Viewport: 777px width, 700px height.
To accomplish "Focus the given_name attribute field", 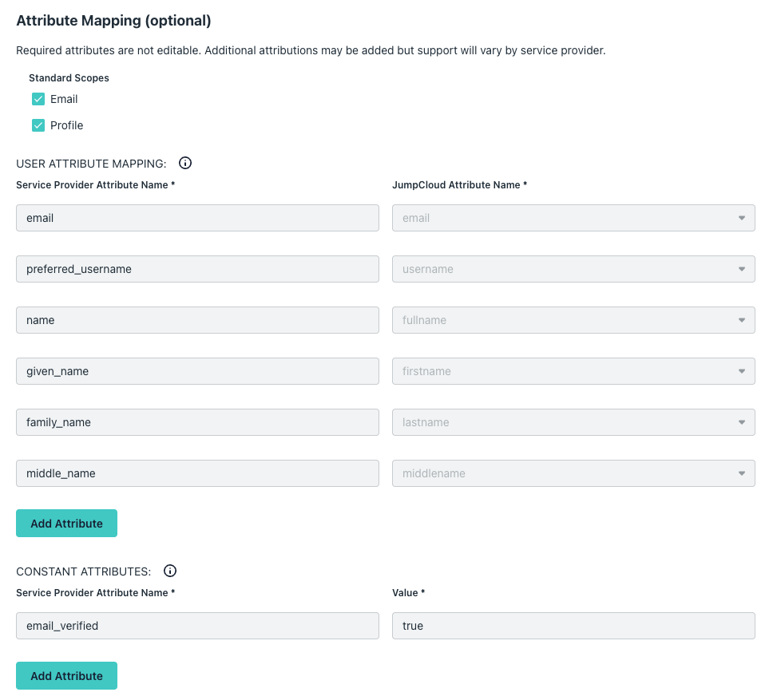I will [197, 371].
